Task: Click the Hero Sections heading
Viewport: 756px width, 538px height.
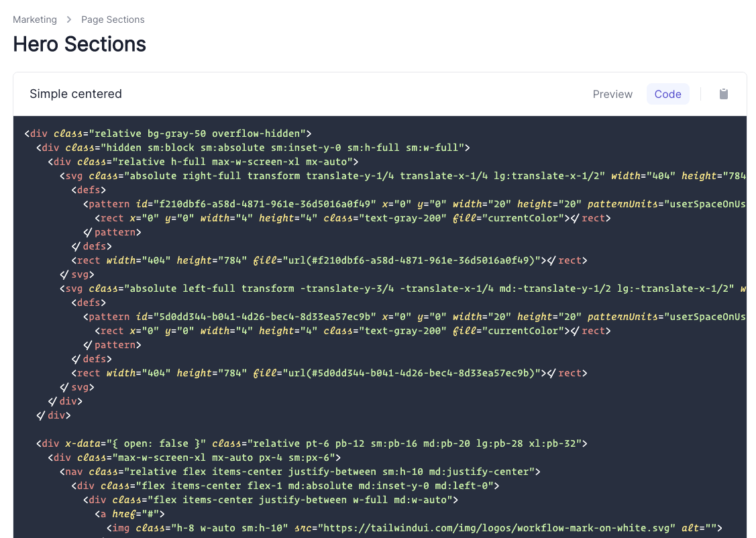Action: point(80,44)
